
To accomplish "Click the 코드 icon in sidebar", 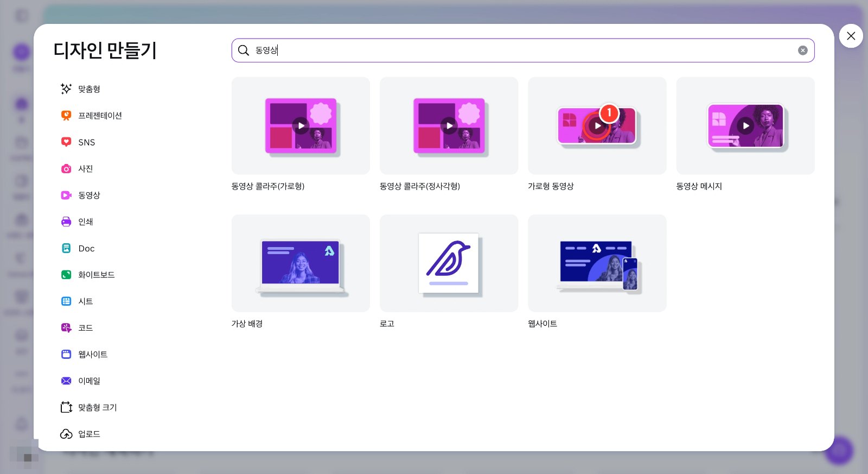I will (x=66, y=327).
